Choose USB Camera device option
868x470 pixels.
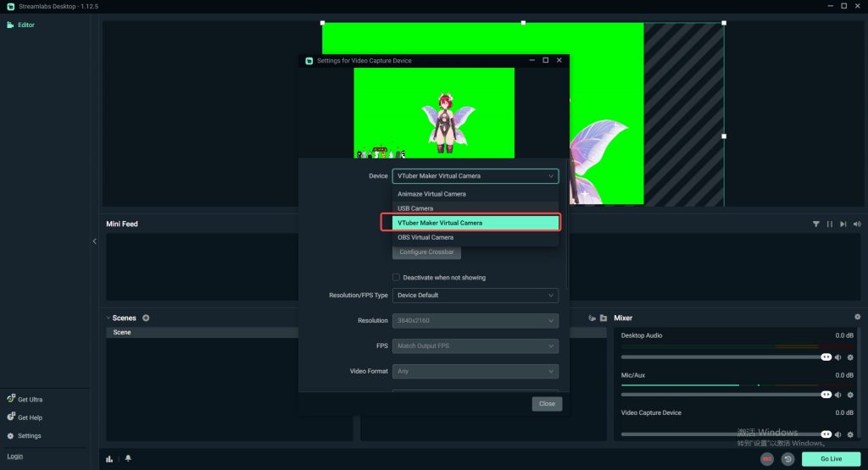(x=476, y=208)
